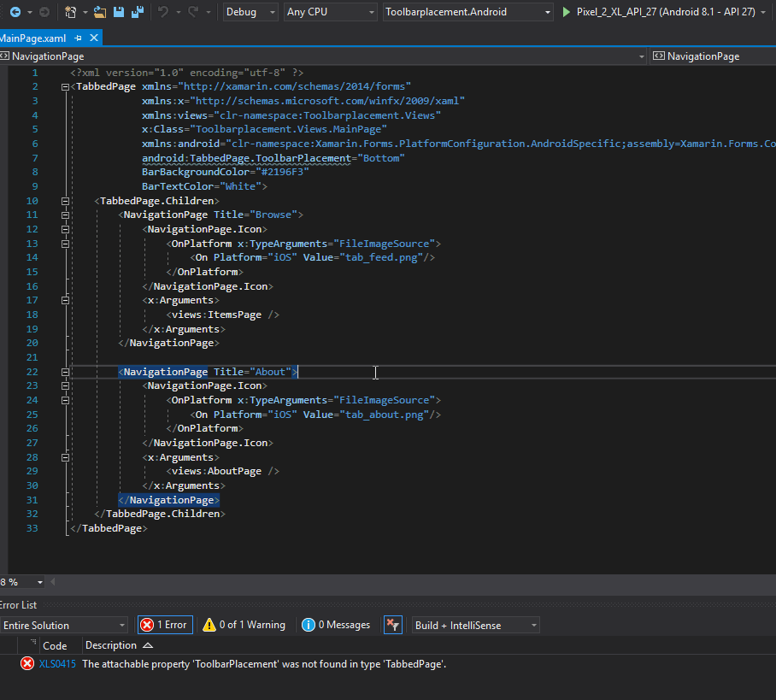Select the MainPage.xaml document tab

33,38
